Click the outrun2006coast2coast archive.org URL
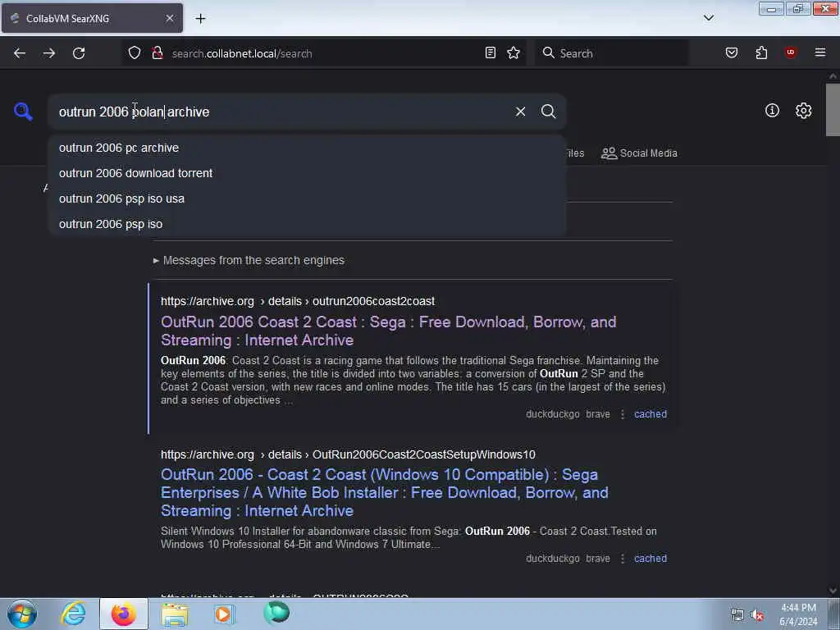 [298, 301]
